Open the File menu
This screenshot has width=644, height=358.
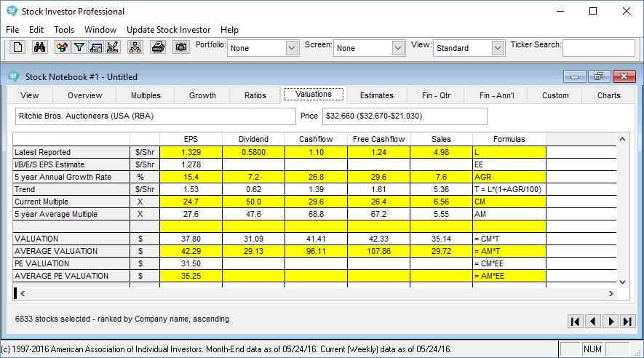12,30
